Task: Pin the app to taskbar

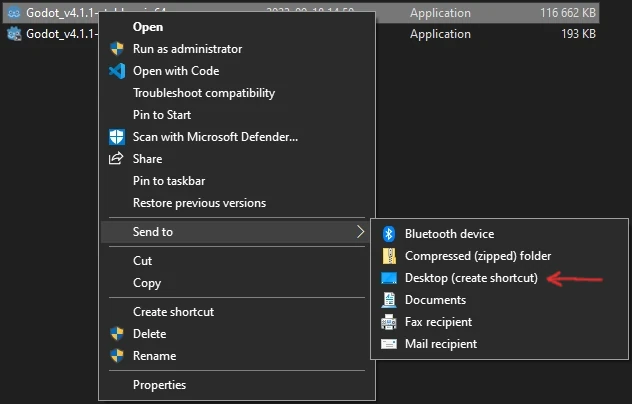Action: tap(168, 181)
